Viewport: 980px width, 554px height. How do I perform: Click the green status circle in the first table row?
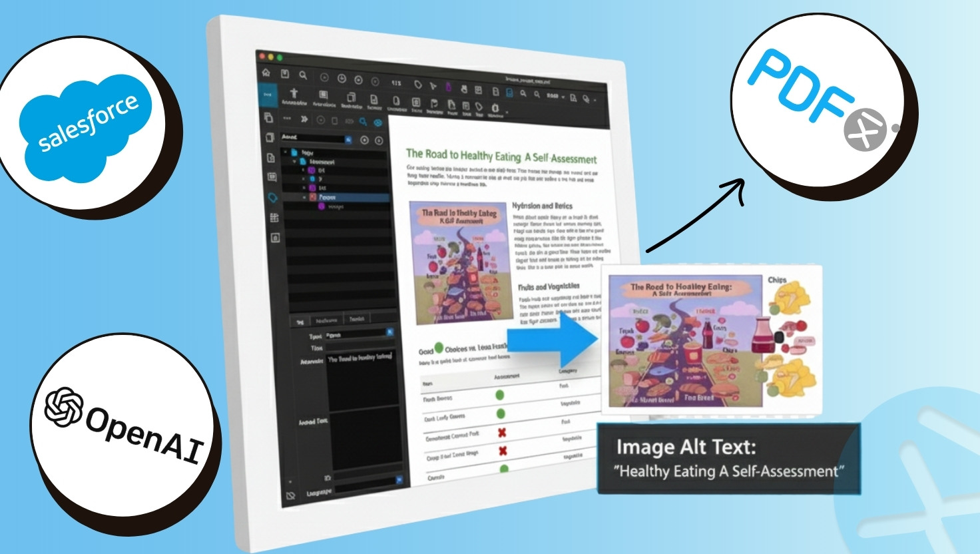499,395
